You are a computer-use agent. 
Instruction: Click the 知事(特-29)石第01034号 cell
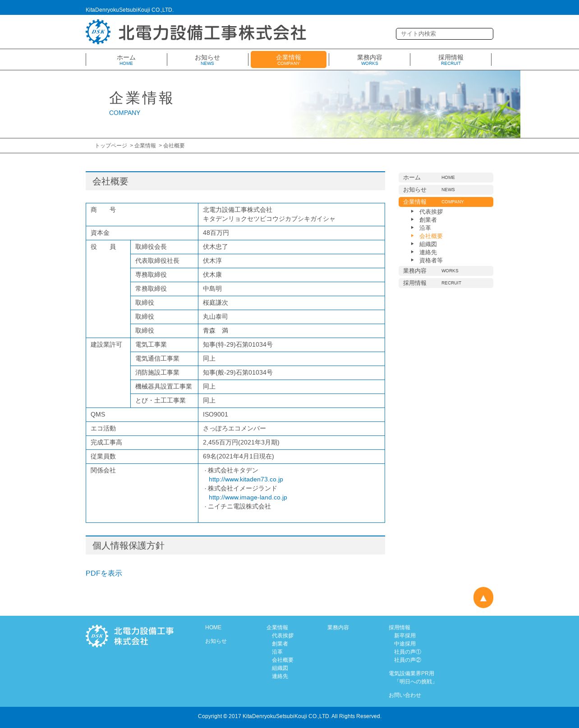tap(291, 345)
